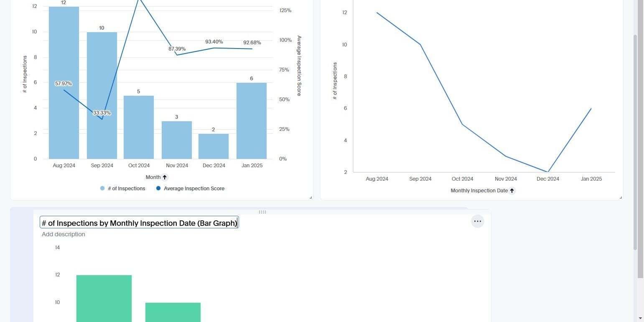Click the first green bar in the Bar Graph
The height and width of the screenshot is (322, 644).
click(x=104, y=298)
